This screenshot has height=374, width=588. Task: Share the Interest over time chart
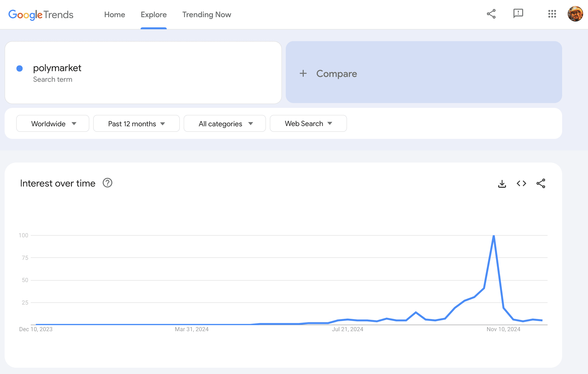point(541,183)
